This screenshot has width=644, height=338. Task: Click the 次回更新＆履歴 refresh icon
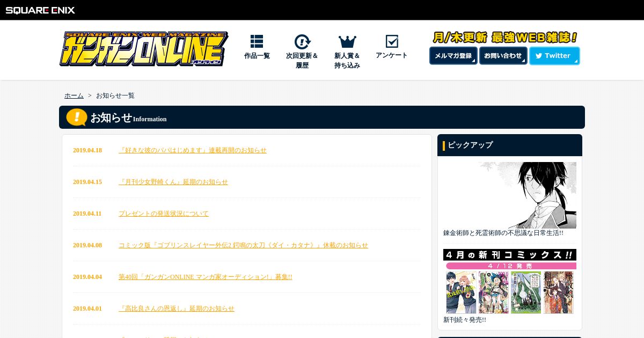pyautogui.click(x=302, y=42)
